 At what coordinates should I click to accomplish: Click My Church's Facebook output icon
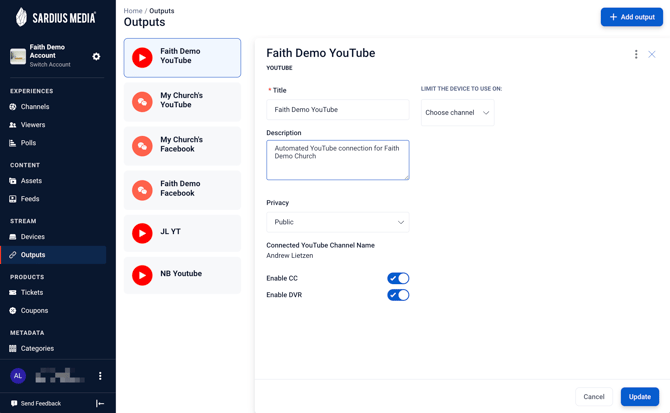[142, 146]
